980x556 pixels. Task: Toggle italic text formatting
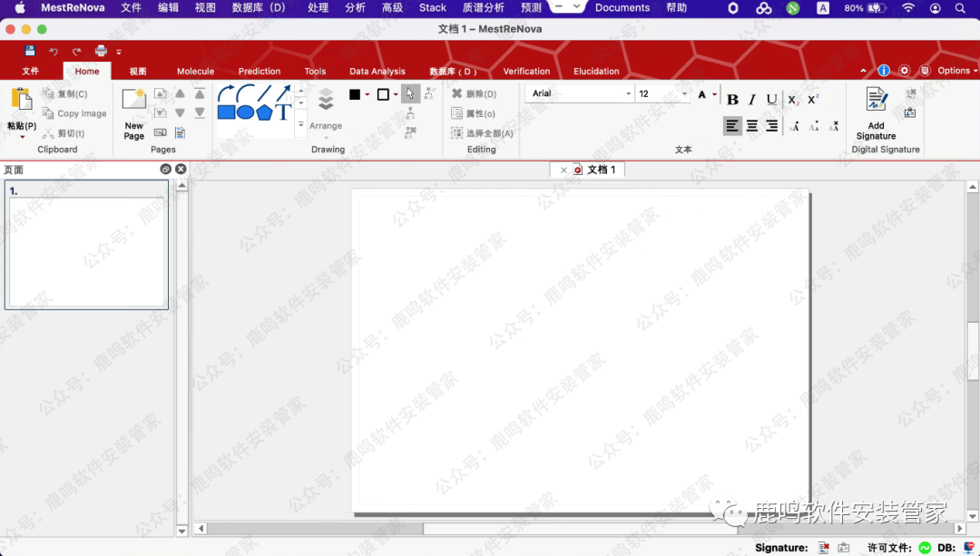click(752, 100)
